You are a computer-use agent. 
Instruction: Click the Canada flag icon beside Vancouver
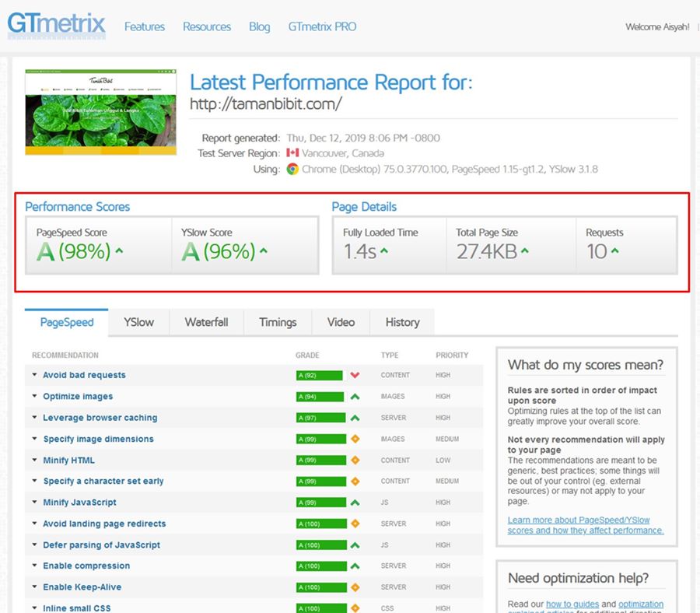(x=292, y=153)
